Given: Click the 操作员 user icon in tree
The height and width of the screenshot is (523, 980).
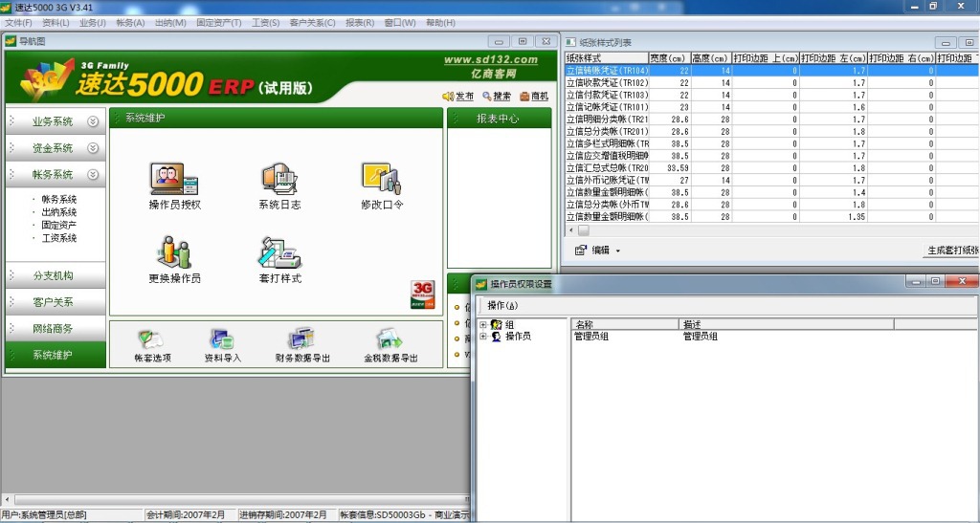Looking at the screenshot, I should point(497,337).
